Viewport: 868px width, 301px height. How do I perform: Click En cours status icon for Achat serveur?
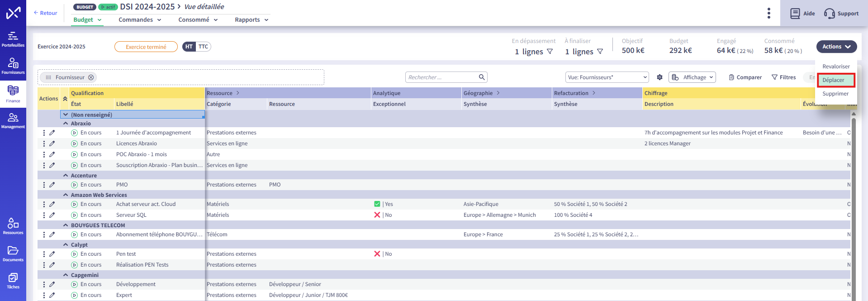click(75, 204)
